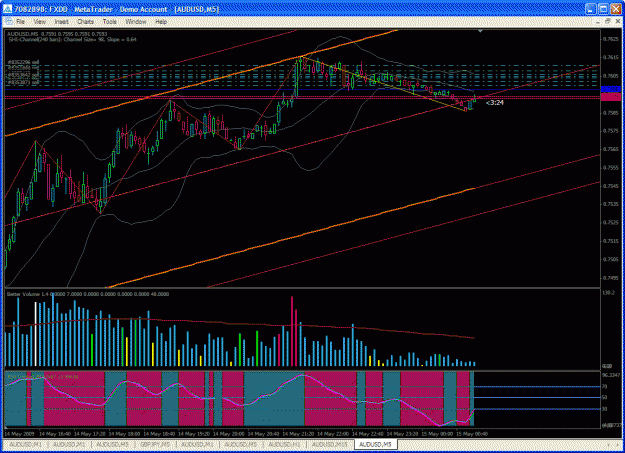Open the Window menu
This screenshot has height=453, width=625.
point(136,22)
